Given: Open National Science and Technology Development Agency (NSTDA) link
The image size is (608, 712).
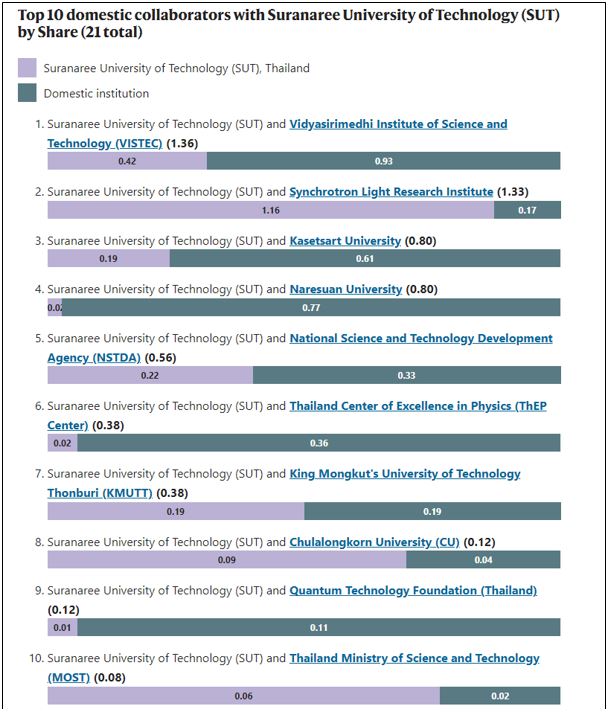Looking at the screenshot, I should coord(420,338).
